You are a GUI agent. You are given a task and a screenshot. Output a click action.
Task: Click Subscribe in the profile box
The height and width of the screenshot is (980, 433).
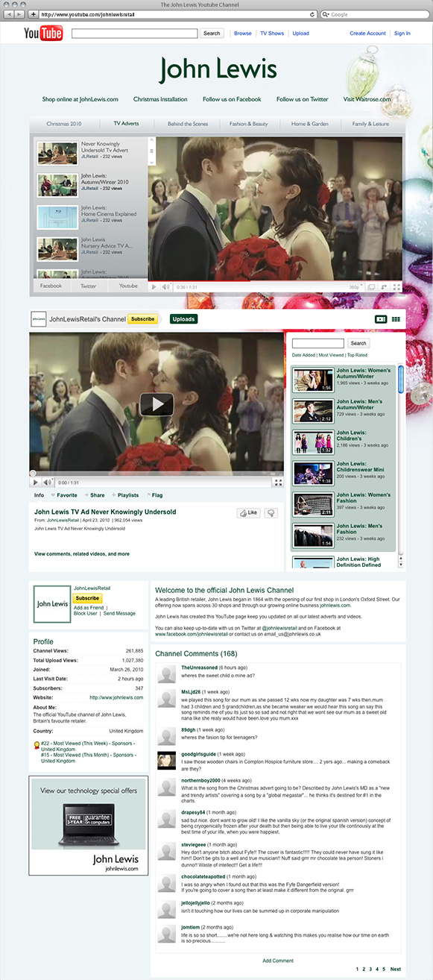pos(88,598)
